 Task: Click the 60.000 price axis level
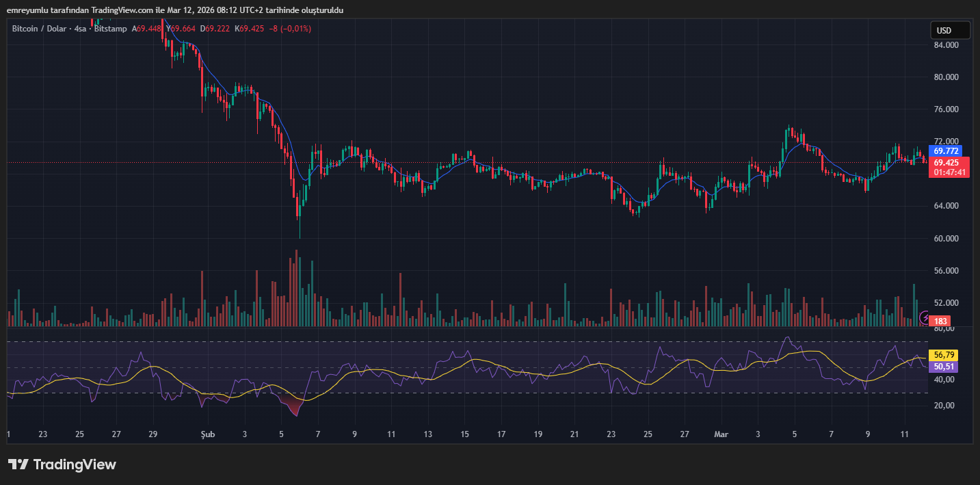tap(946, 239)
